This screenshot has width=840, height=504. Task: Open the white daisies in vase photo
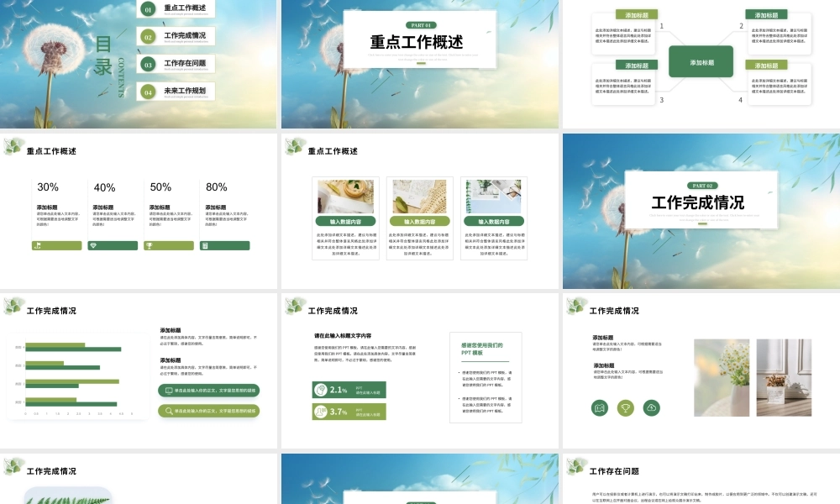coord(722,378)
